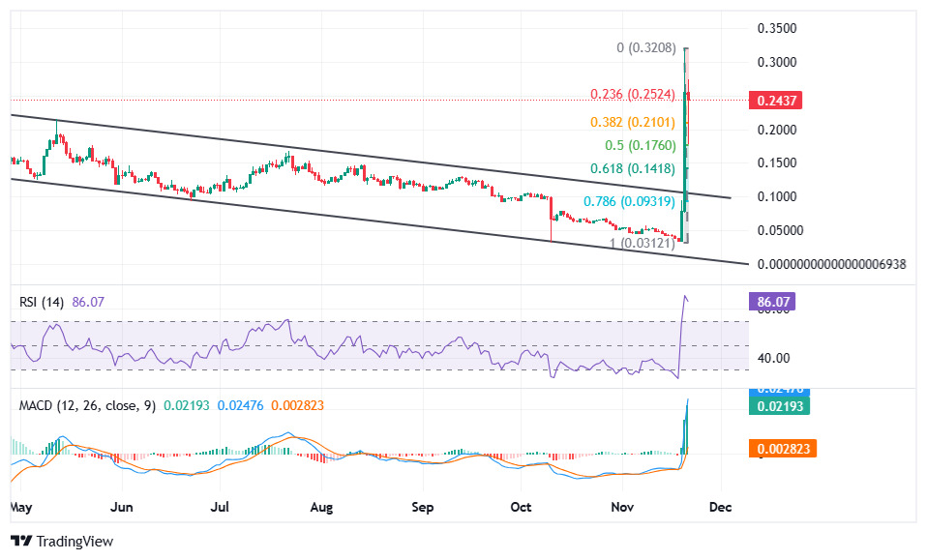Image resolution: width=927 pixels, height=560 pixels.
Task: Click the purple 86.07 axis price tag
Action: pos(774,303)
